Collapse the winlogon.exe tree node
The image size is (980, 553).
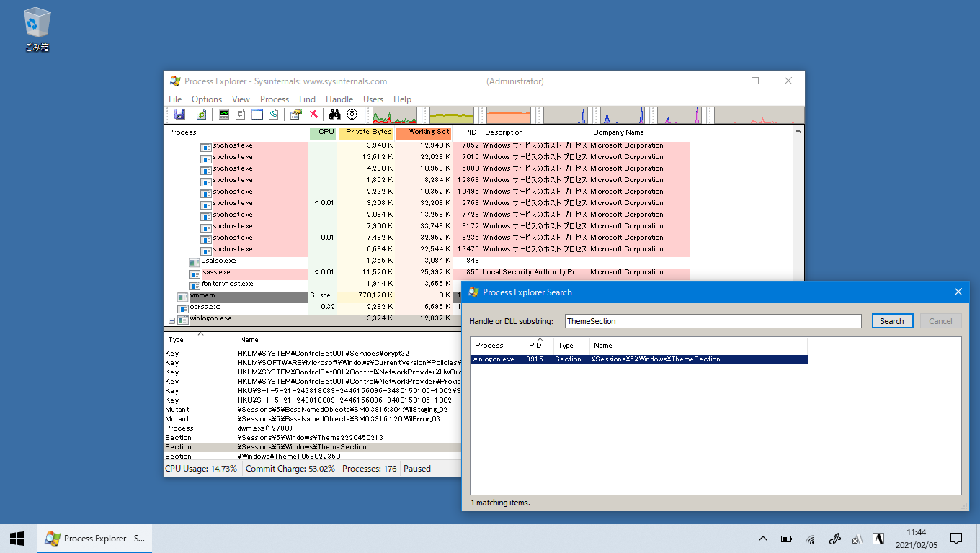point(171,320)
